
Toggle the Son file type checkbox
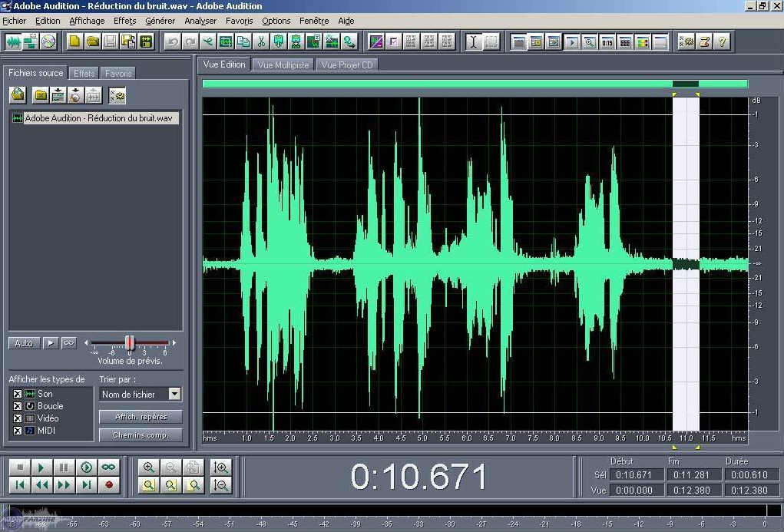coord(18,394)
